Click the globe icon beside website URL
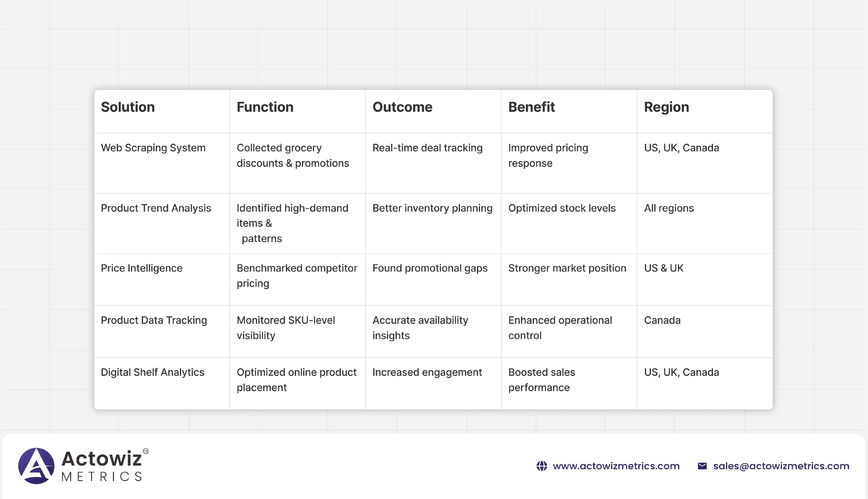Screen dimensions: 868x499 click(x=542, y=466)
